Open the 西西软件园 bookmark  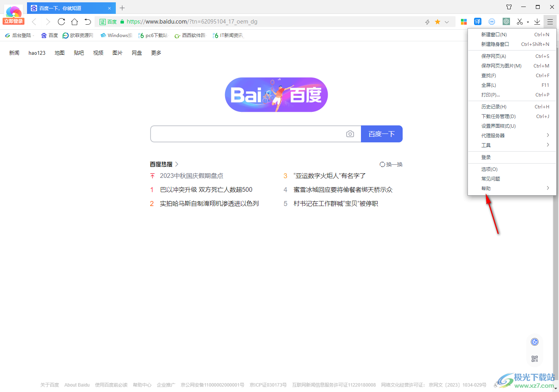190,35
